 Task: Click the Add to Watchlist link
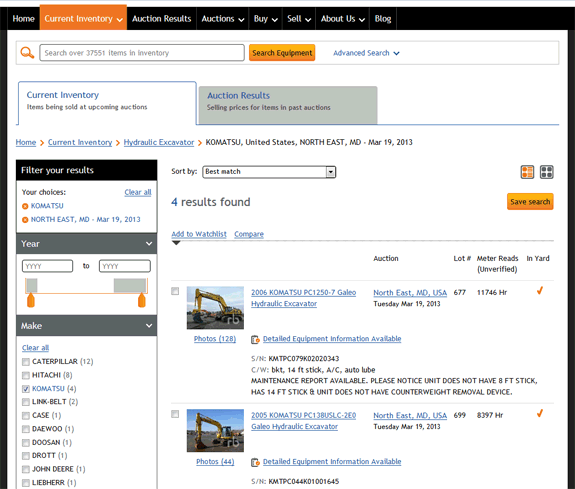199,234
